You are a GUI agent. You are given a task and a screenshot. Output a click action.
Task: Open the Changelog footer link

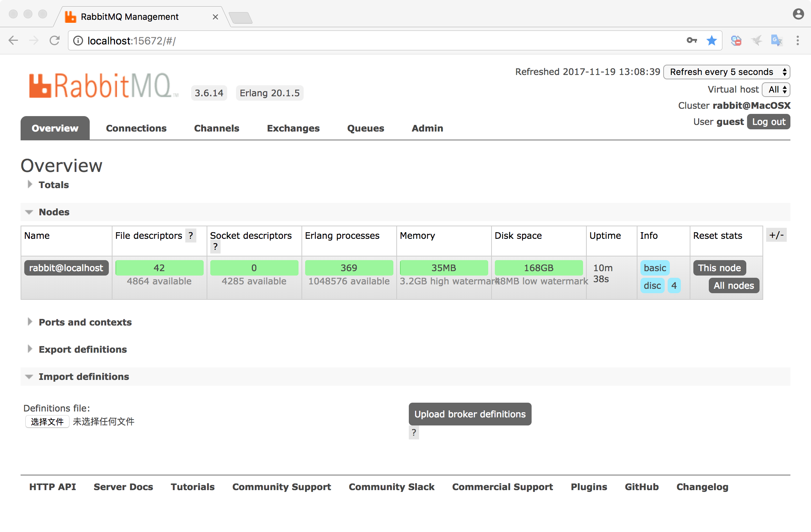point(703,487)
